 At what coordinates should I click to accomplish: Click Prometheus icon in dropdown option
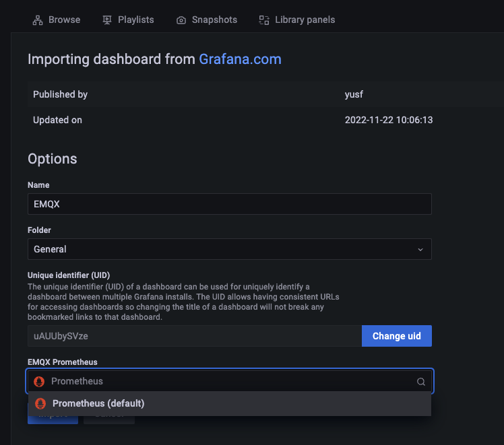click(x=41, y=404)
